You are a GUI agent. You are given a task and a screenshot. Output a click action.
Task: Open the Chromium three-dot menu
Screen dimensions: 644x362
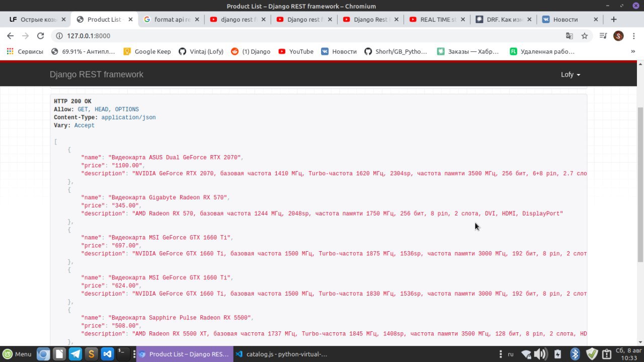[x=633, y=36]
